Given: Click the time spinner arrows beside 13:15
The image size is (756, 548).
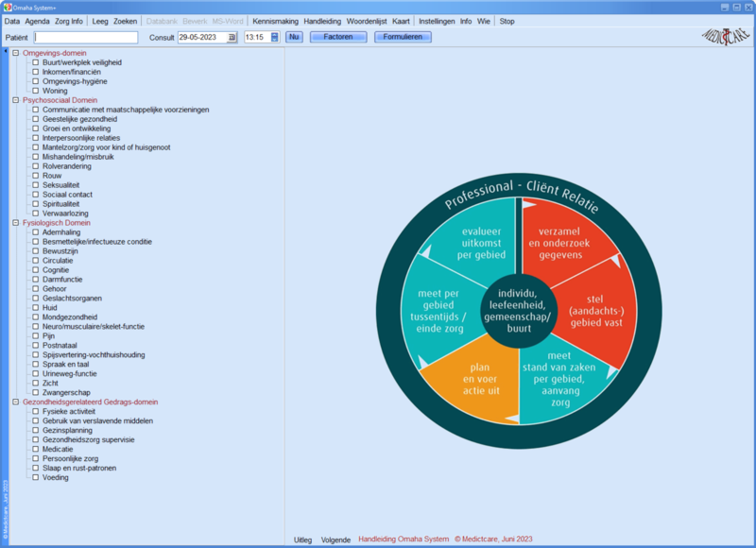Looking at the screenshot, I should pos(275,37).
